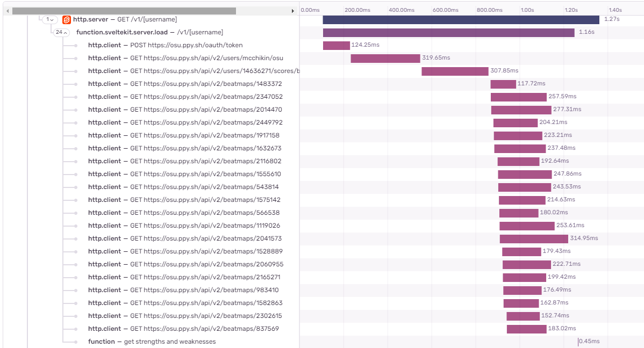Click the 214.63ms timeline bar
This screenshot has height=348, width=644.
(x=522, y=200)
